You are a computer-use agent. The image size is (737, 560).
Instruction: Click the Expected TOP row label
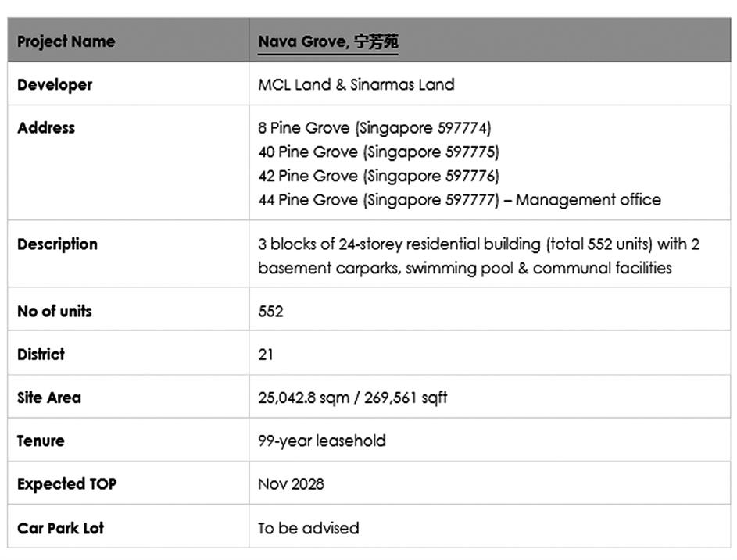click(66, 483)
